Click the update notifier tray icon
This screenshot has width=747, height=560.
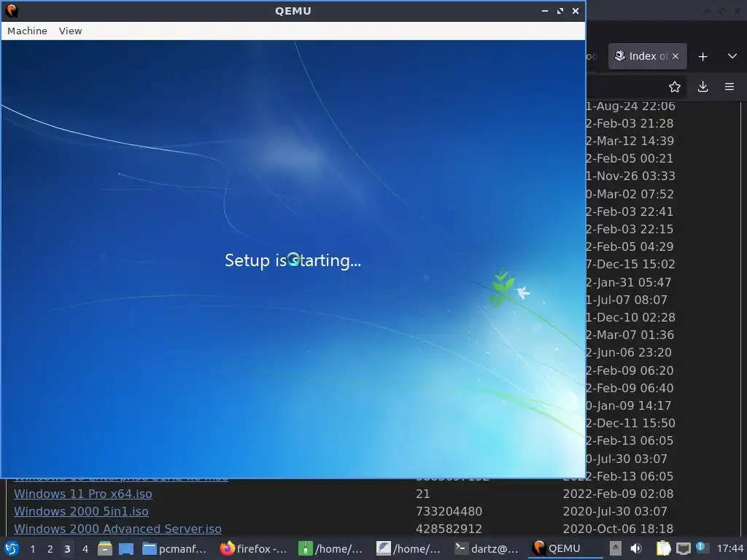tap(701, 548)
